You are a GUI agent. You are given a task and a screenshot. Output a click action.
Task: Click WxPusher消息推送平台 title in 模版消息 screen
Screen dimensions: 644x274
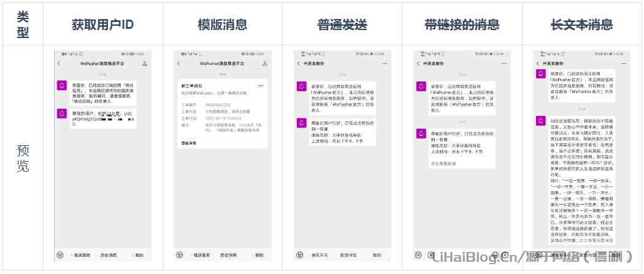coord(222,64)
